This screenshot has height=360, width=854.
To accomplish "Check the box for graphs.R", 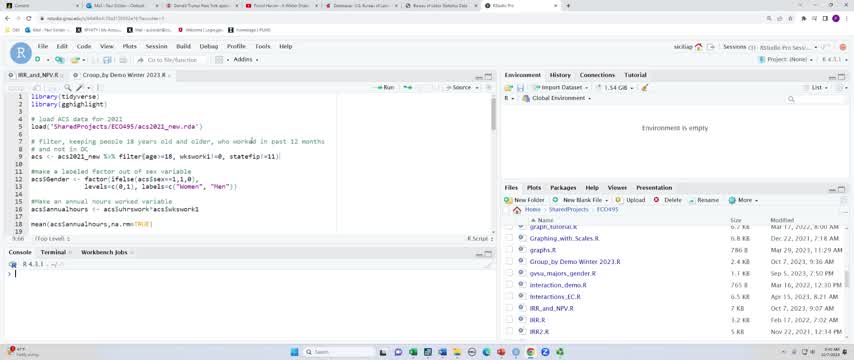I will pos(509,250).
